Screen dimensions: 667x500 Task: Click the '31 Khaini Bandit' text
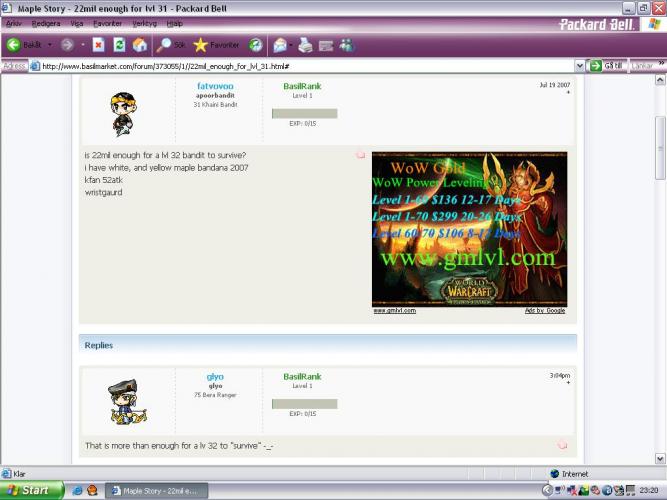tap(215, 104)
